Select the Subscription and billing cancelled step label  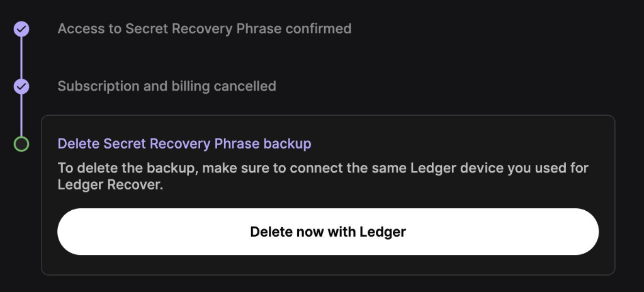pyautogui.click(x=166, y=86)
